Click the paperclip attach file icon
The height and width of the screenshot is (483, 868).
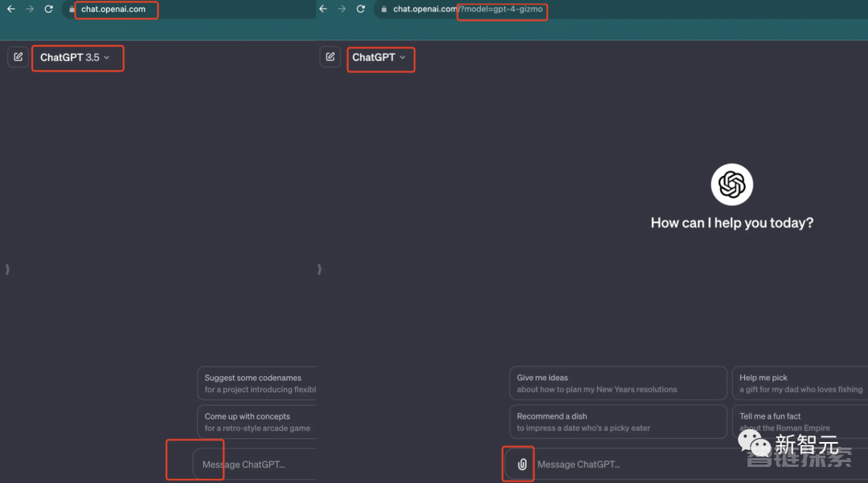[522, 465]
